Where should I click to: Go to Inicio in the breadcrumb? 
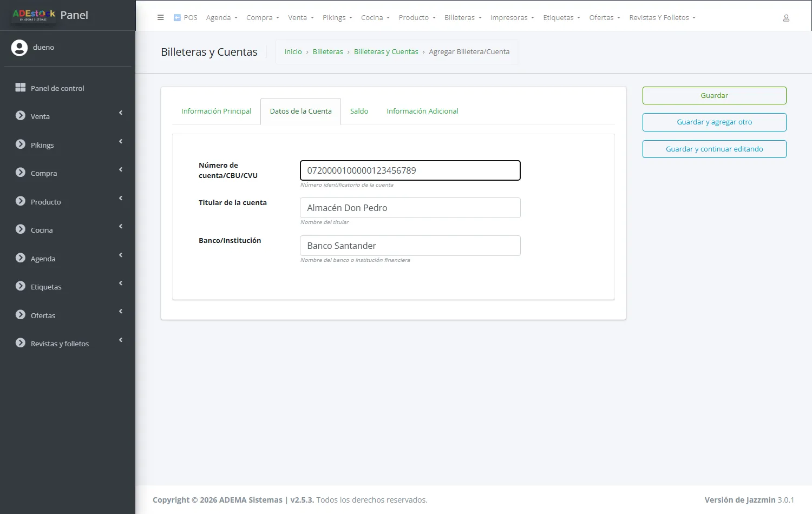pos(293,52)
